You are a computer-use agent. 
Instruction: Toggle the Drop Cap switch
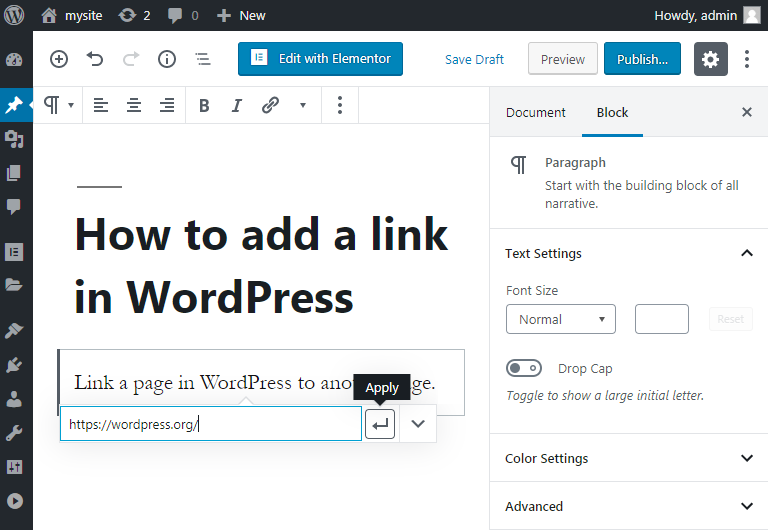tap(524, 368)
